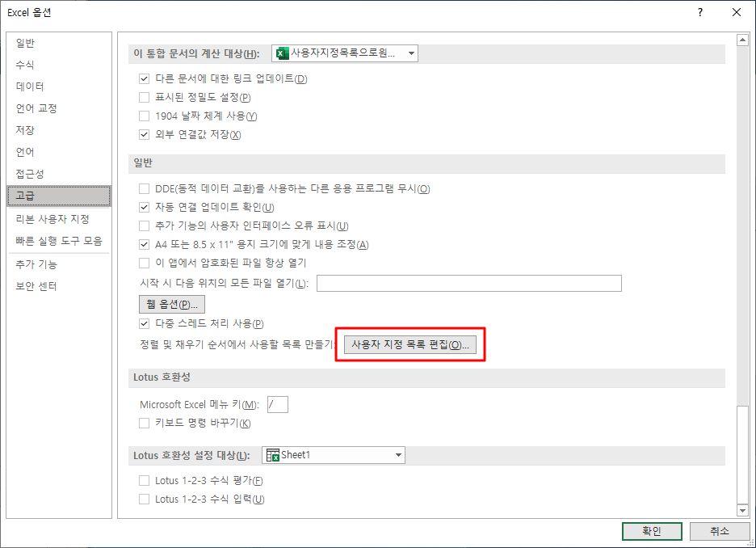Click the Microsoft Excel 메뉴 키 input field
Screen dimensions: 756x548
click(x=278, y=404)
